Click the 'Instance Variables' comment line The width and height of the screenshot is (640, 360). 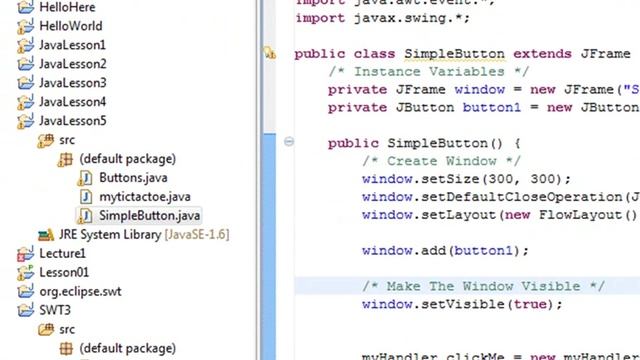(429, 72)
